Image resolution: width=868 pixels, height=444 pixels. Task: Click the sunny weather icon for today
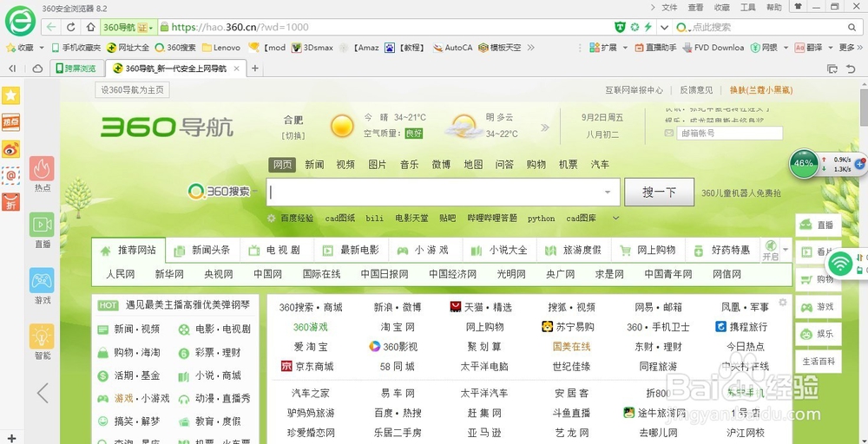[x=342, y=126]
